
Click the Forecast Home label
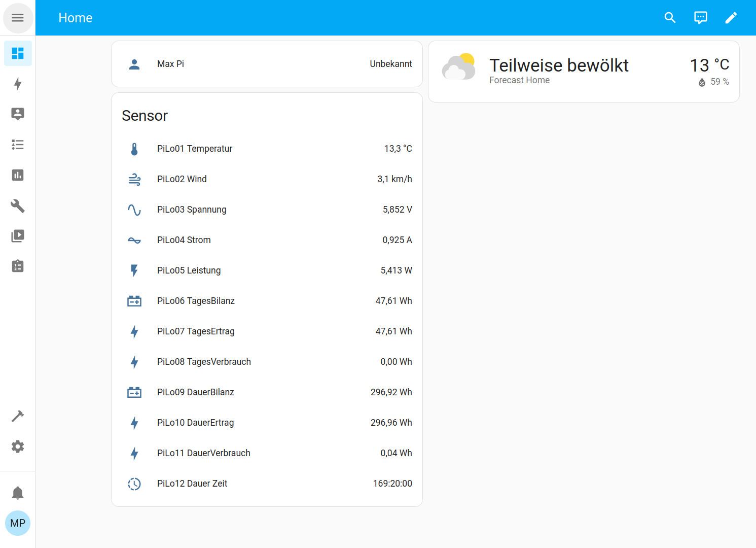[519, 80]
